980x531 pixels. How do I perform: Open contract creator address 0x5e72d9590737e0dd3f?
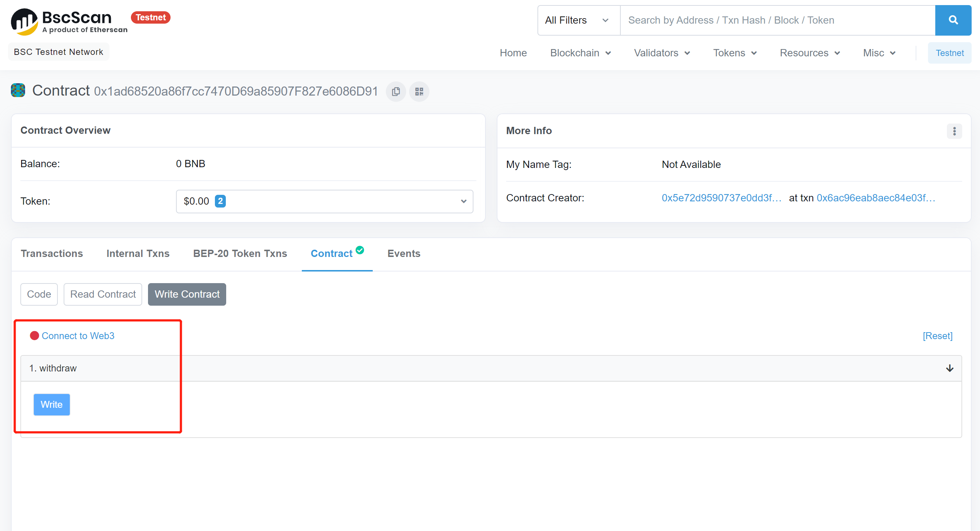click(721, 198)
